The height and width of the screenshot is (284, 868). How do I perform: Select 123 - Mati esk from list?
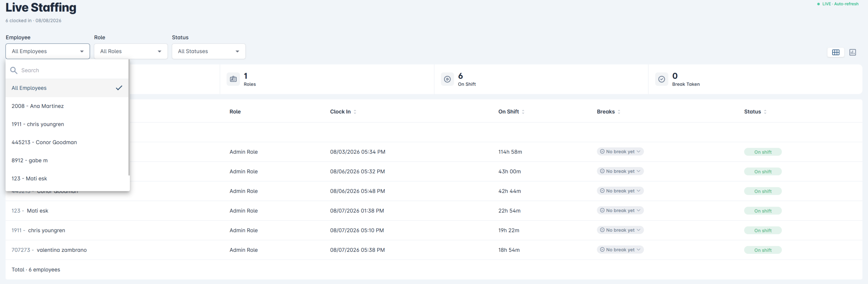pyautogui.click(x=67, y=178)
